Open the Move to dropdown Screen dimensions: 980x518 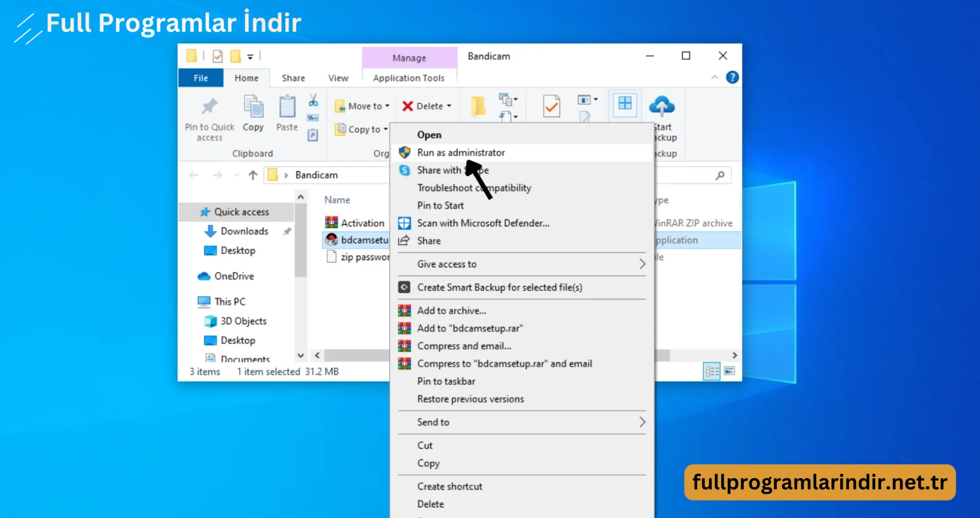(x=362, y=106)
